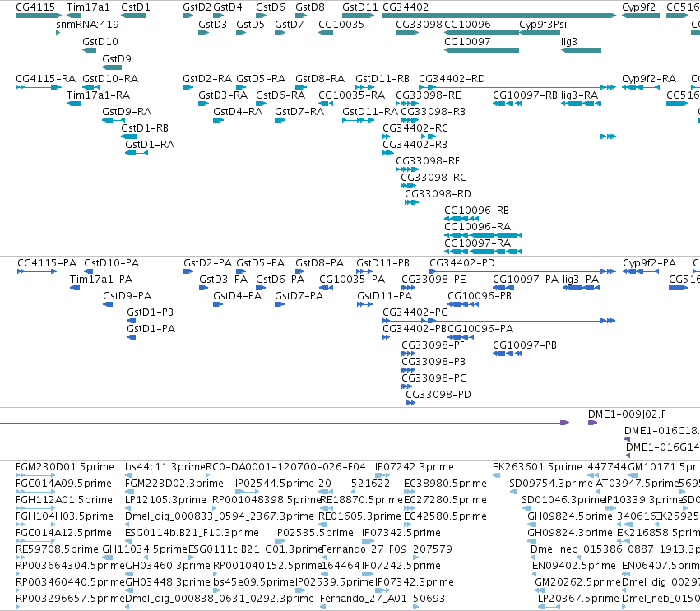Viewport: 700px width, 611px height.
Task: Click the GstD4-RA transcript label
Action: (238, 112)
